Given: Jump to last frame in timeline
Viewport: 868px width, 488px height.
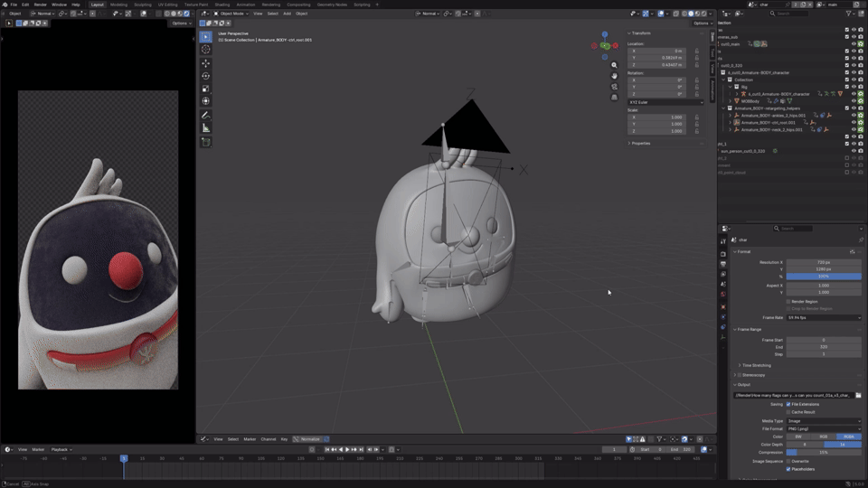Looking at the screenshot, I should pos(361,449).
